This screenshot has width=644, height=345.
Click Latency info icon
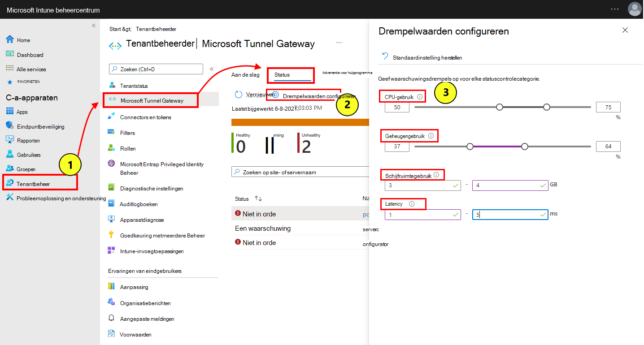pos(412,204)
